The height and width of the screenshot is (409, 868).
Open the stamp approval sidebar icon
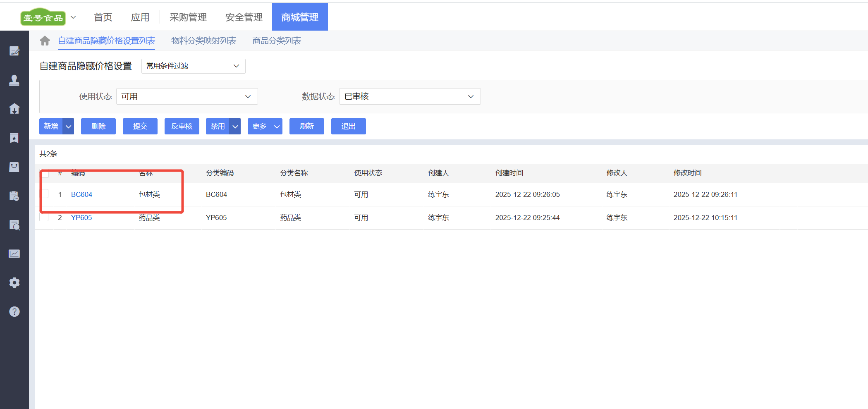click(x=14, y=80)
